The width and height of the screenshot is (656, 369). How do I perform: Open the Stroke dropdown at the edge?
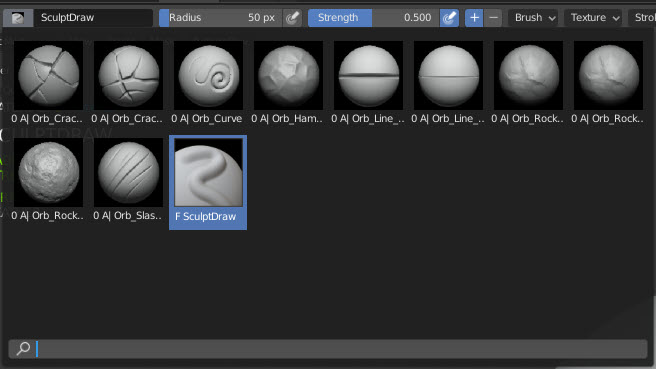point(642,18)
